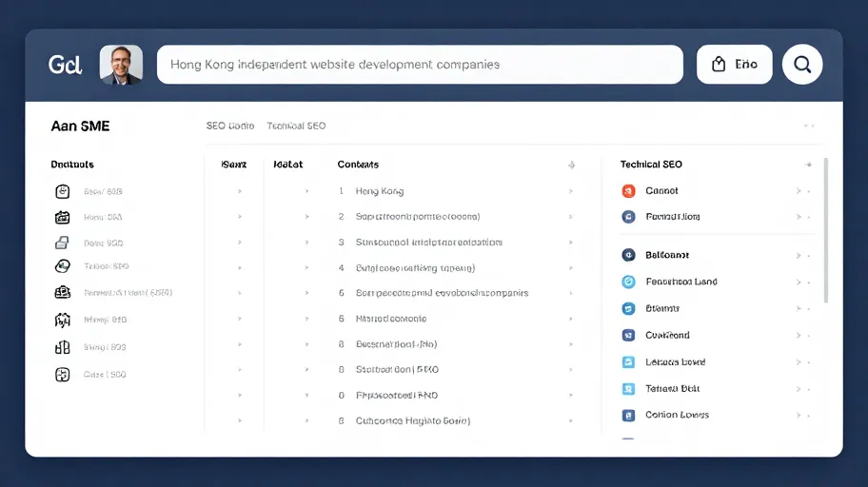Click the Technical SEO panel header

(x=651, y=165)
